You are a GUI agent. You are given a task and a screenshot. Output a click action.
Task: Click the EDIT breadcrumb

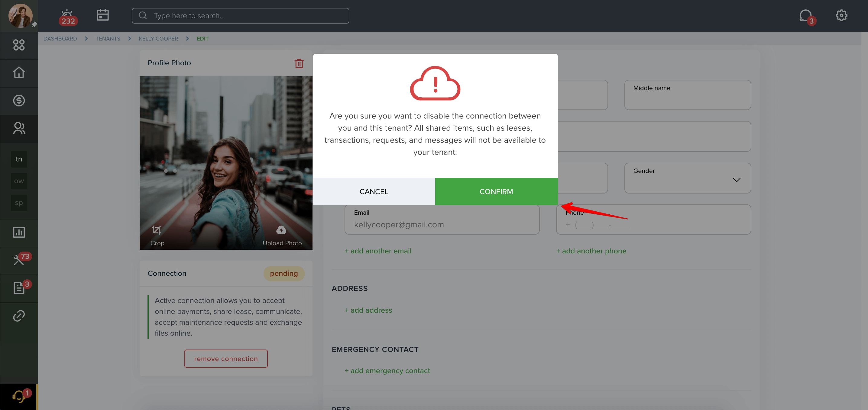click(202, 39)
